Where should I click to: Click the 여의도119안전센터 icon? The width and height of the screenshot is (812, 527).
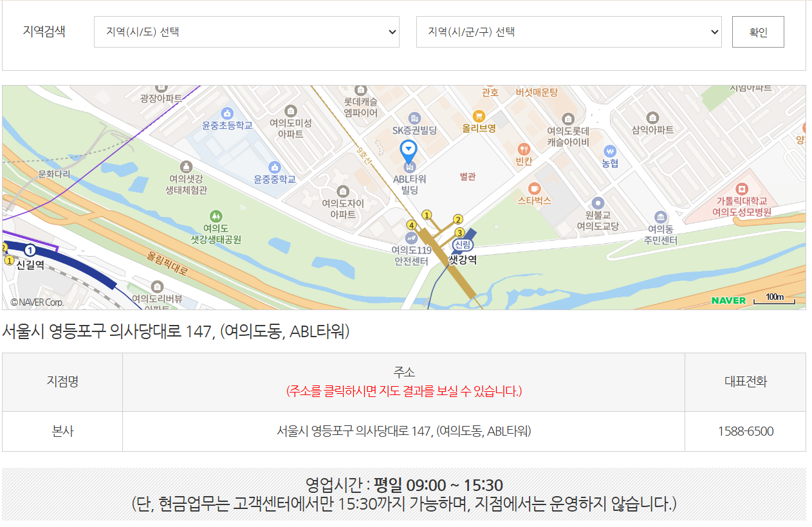click(411, 238)
